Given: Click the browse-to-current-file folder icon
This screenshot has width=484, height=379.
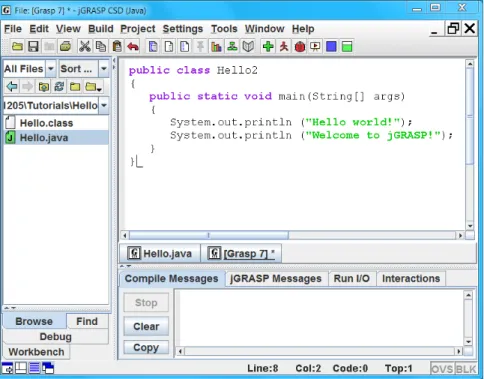Looking at the screenshot, I should (44, 87).
